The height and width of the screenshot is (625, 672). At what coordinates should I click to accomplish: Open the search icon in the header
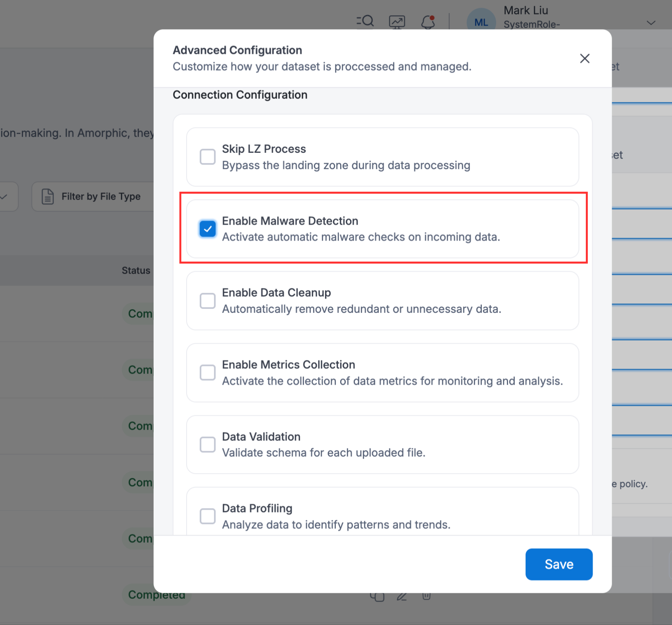tap(365, 21)
